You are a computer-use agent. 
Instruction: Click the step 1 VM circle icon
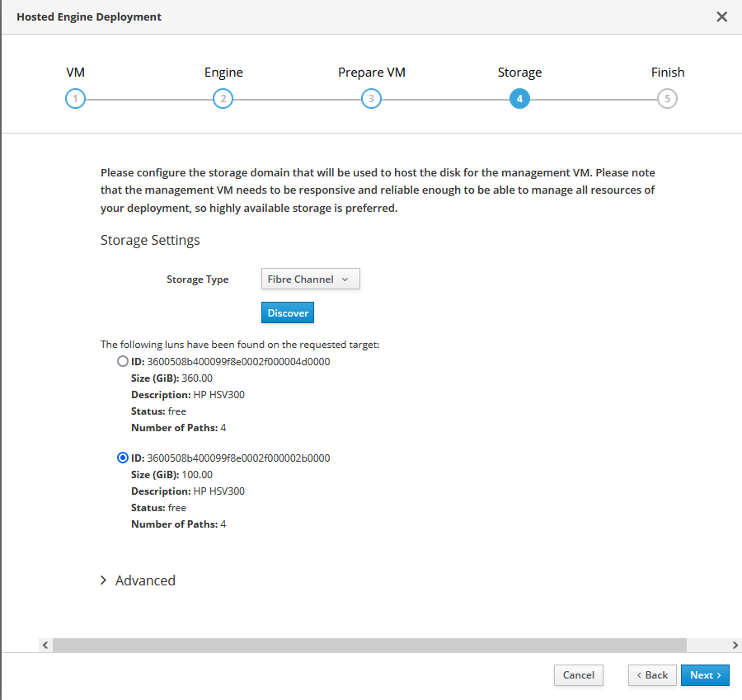coord(75,99)
